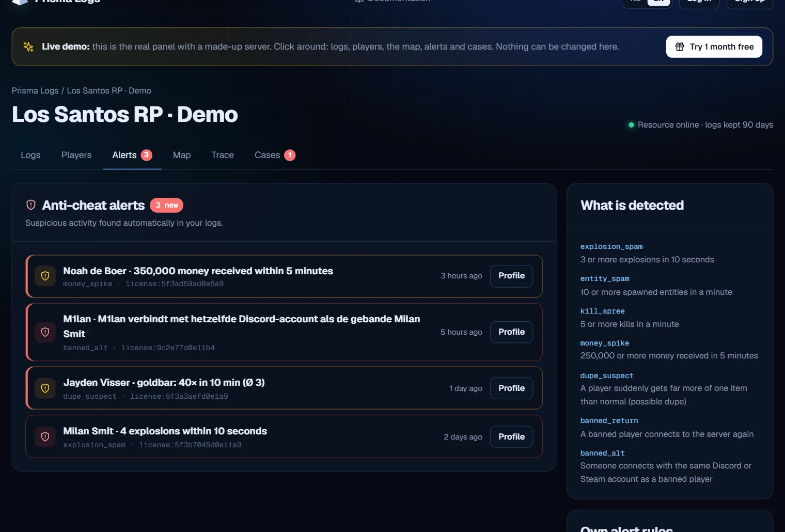Click money_spike rule name in What is detected
785x532 pixels.
[x=605, y=343]
